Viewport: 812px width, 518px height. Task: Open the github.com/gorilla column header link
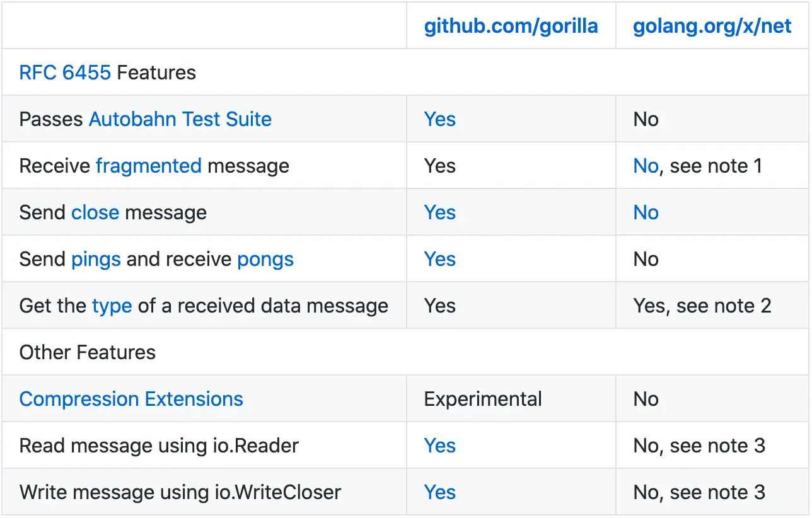coord(511,26)
